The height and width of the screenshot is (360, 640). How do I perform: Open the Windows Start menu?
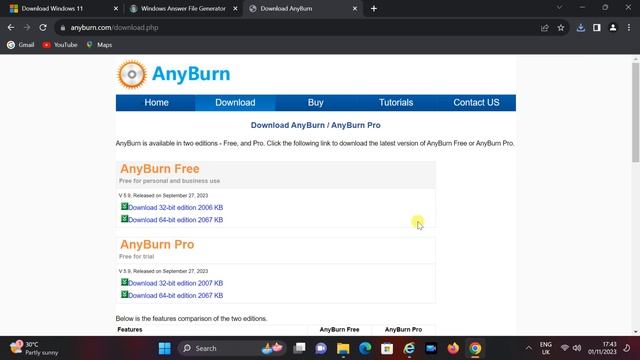(x=164, y=348)
